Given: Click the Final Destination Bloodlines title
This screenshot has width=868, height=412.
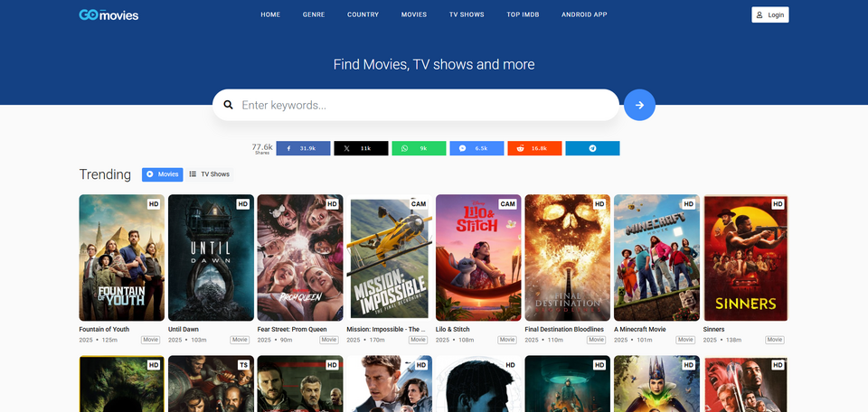Looking at the screenshot, I should click(x=564, y=329).
